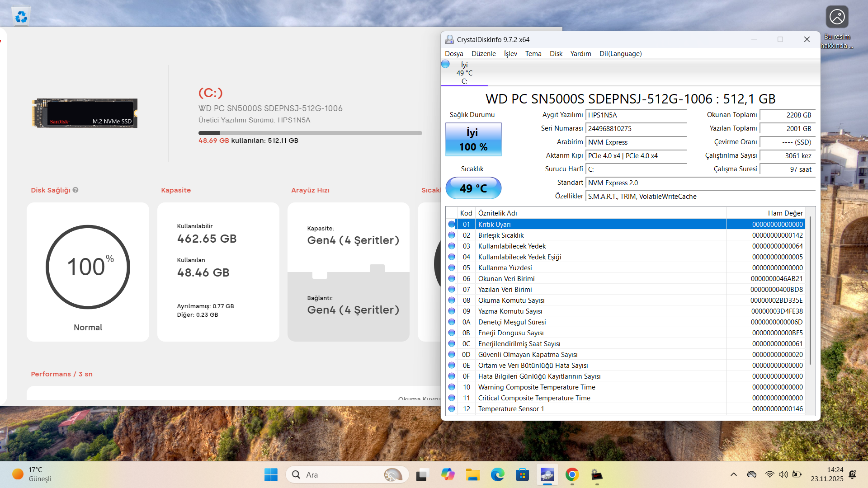Click the blue status icon for Kritik Uyarı
Image resolution: width=868 pixels, height=488 pixels.
tap(451, 224)
